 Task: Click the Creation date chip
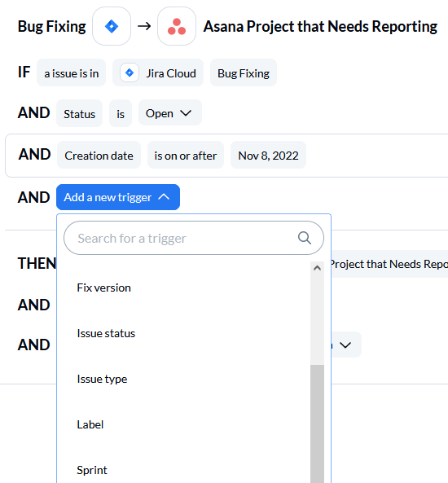[x=99, y=155]
